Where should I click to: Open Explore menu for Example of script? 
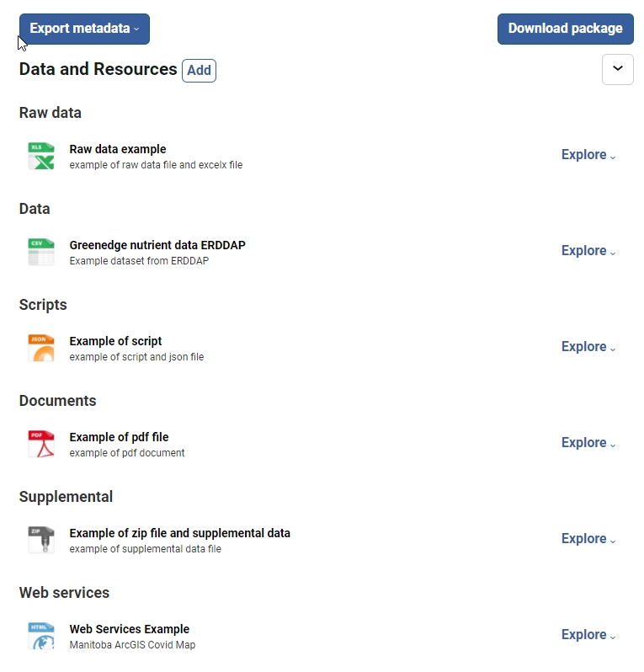point(588,347)
